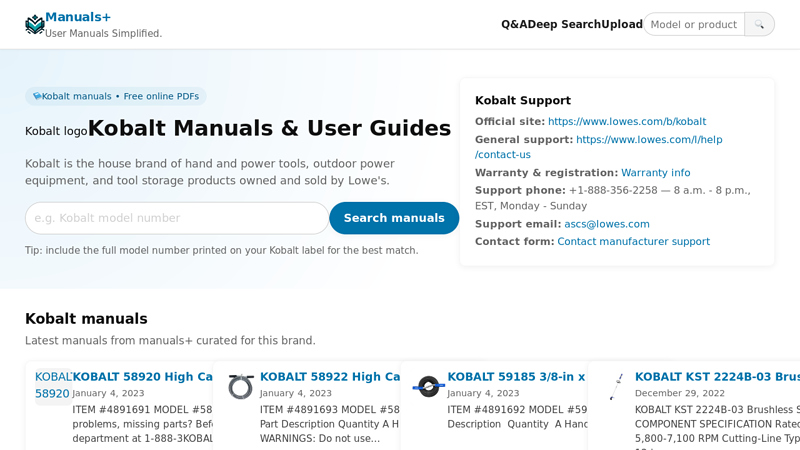
Task: Open the Deep Search menu item
Action: click(565, 24)
